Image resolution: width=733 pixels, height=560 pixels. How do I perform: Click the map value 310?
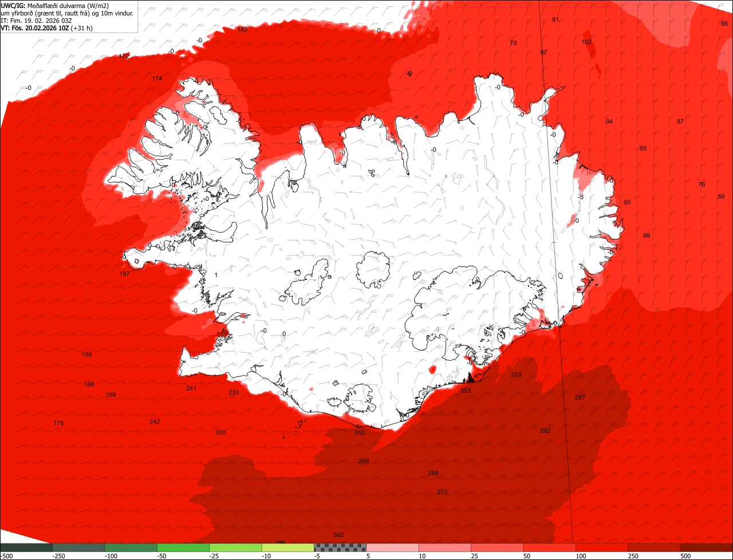coord(359,433)
